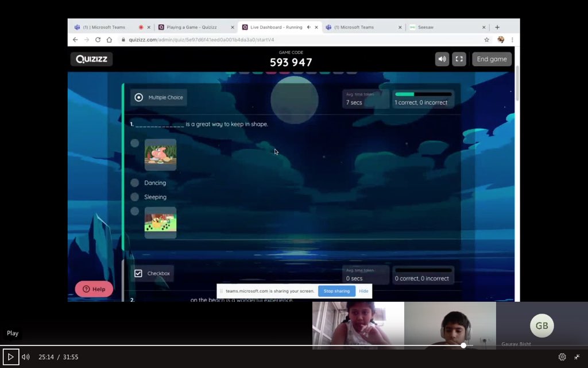The height and width of the screenshot is (368, 588).
Task: Go forward in the browser
Action: pyautogui.click(x=87, y=40)
